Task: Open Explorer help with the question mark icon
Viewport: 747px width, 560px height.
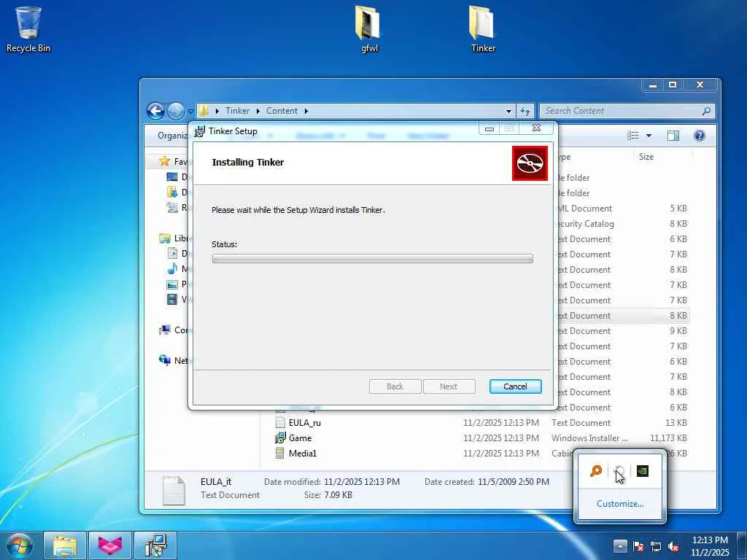Action: click(700, 136)
